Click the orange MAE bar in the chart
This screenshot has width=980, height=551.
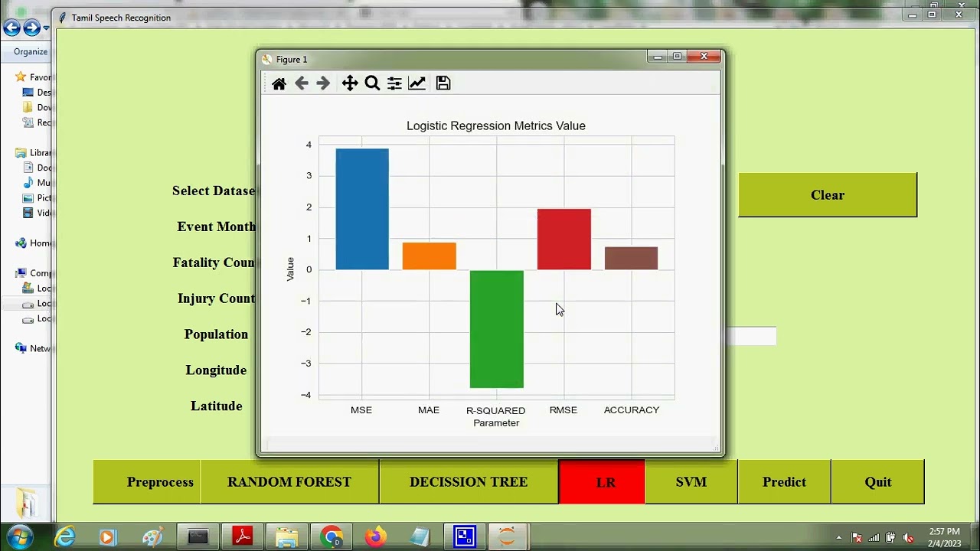(430, 256)
